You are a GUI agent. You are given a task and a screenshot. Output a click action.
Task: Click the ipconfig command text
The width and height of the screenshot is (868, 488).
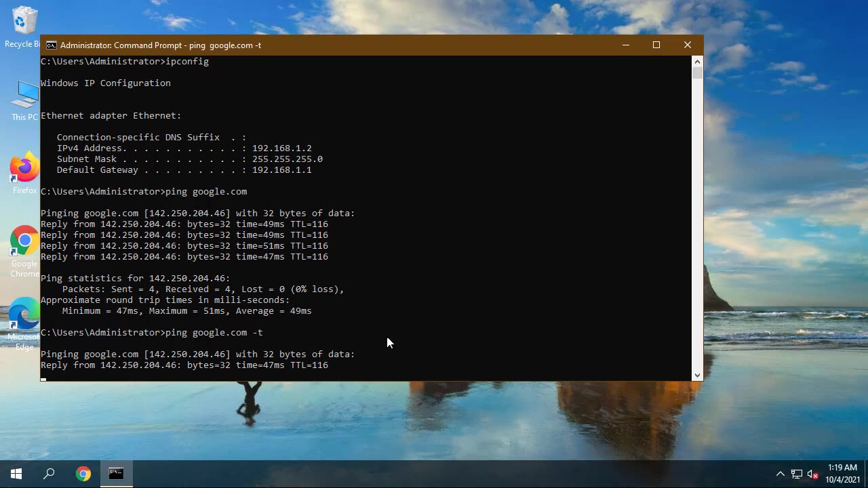pos(187,62)
